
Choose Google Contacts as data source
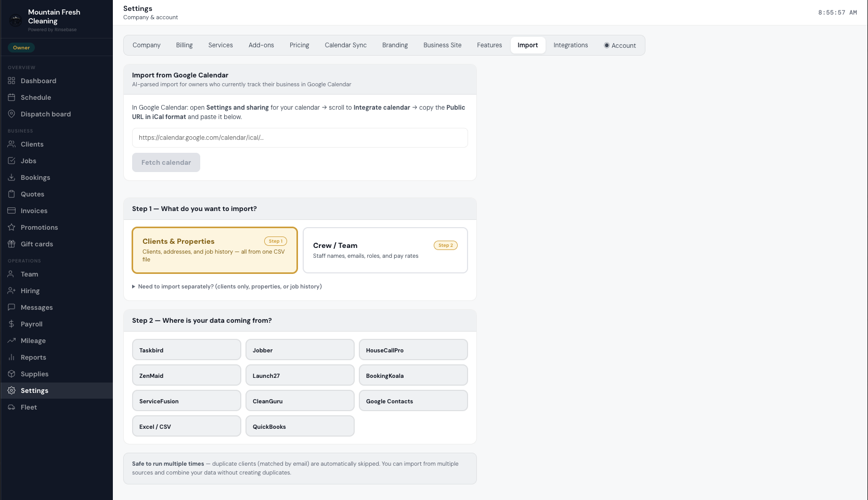[413, 401]
